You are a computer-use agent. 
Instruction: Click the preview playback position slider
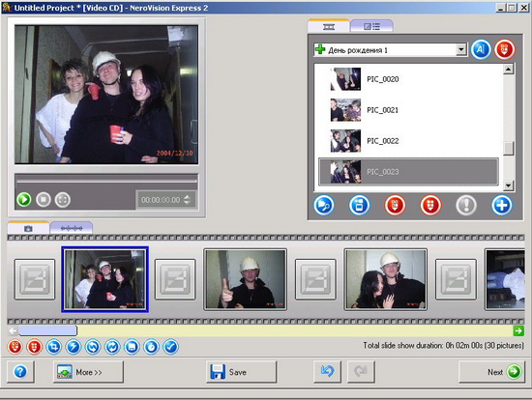(106, 181)
